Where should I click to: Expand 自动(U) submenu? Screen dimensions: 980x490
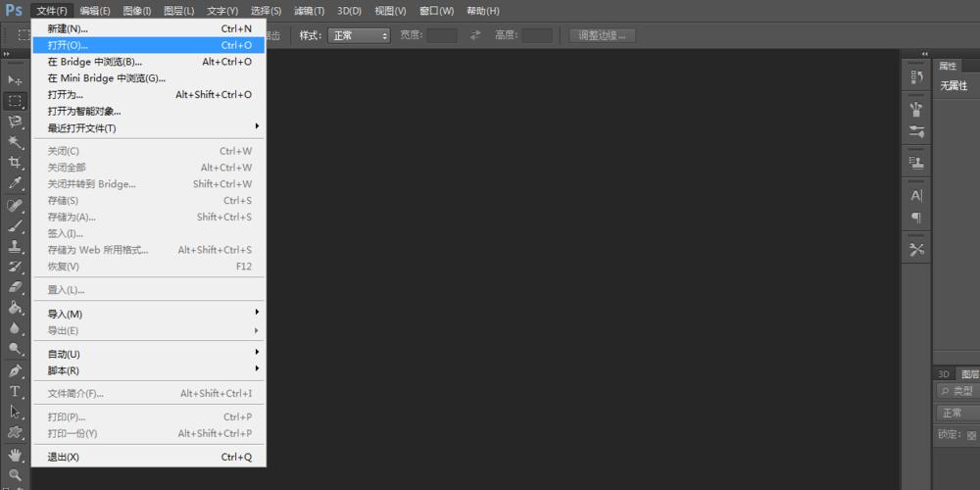(x=149, y=354)
